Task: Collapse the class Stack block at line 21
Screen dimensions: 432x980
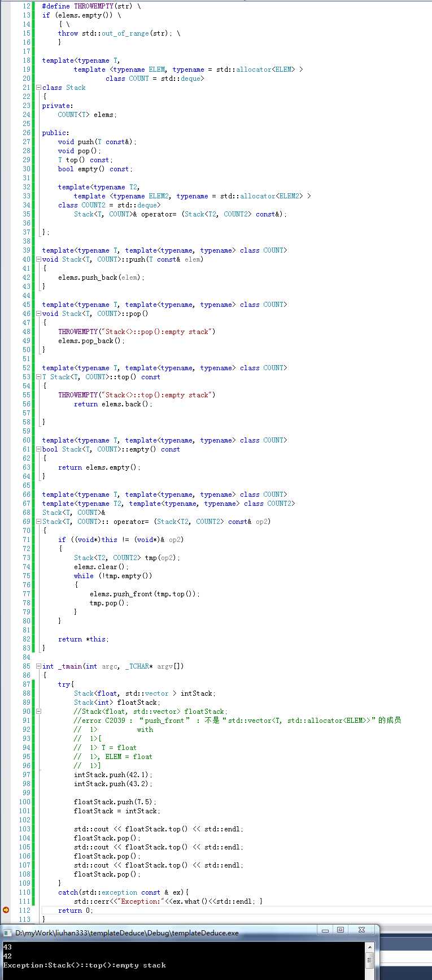Action: point(38,88)
